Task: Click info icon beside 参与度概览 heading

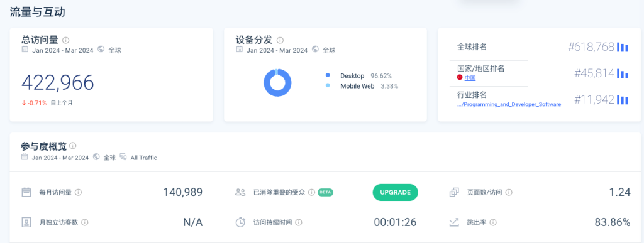Action: coord(73,146)
